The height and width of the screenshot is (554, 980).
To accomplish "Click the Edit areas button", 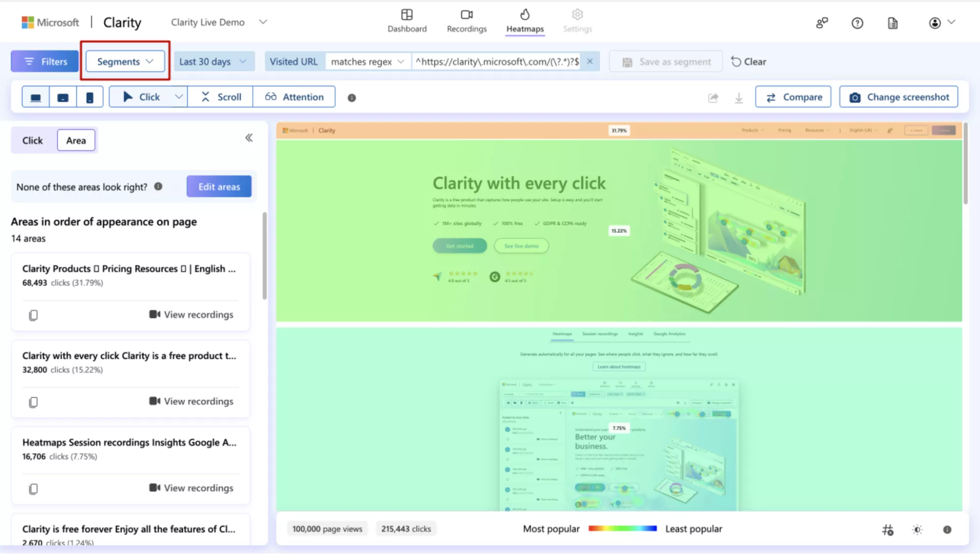I will click(219, 187).
